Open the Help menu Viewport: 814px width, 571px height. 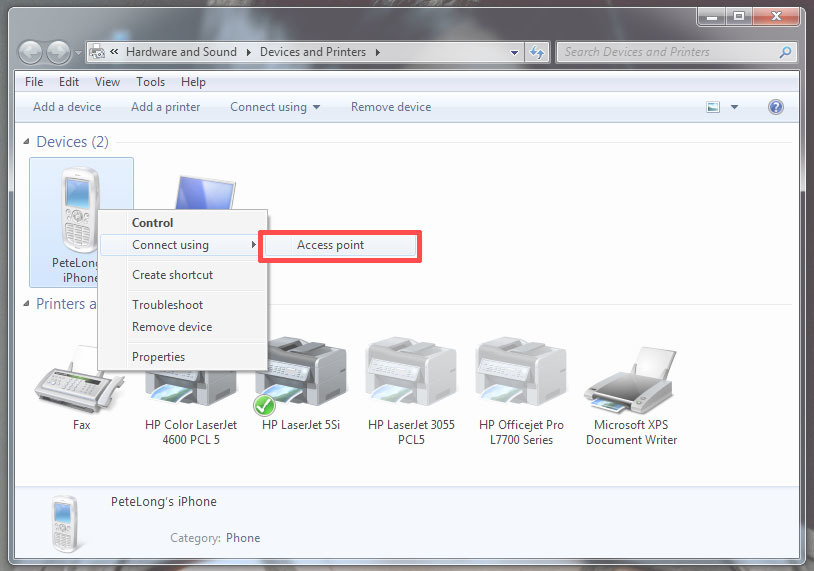click(x=193, y=82)
